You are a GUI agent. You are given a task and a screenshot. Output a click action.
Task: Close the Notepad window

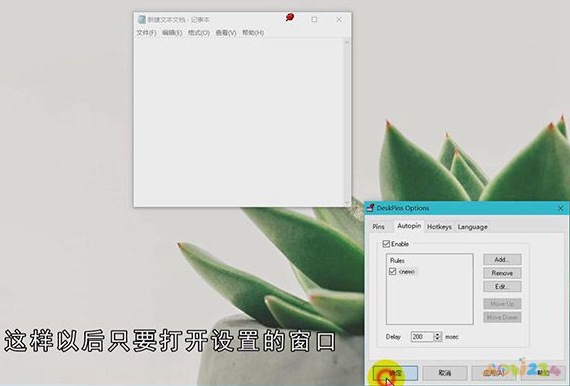(x=339, y=20)
